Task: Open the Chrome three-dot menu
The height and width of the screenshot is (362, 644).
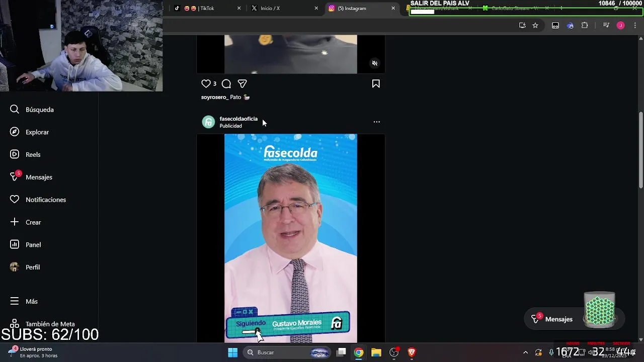Action: point(635,25)
